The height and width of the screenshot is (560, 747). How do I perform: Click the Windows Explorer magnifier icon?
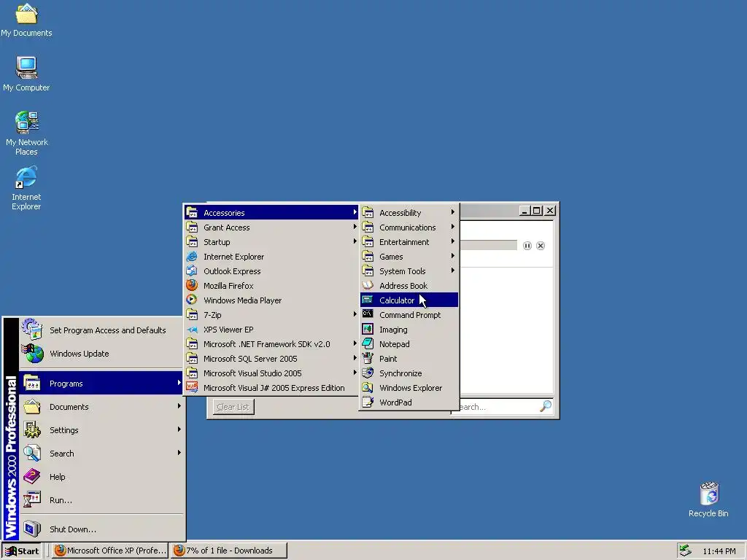(x=368, y=387)
